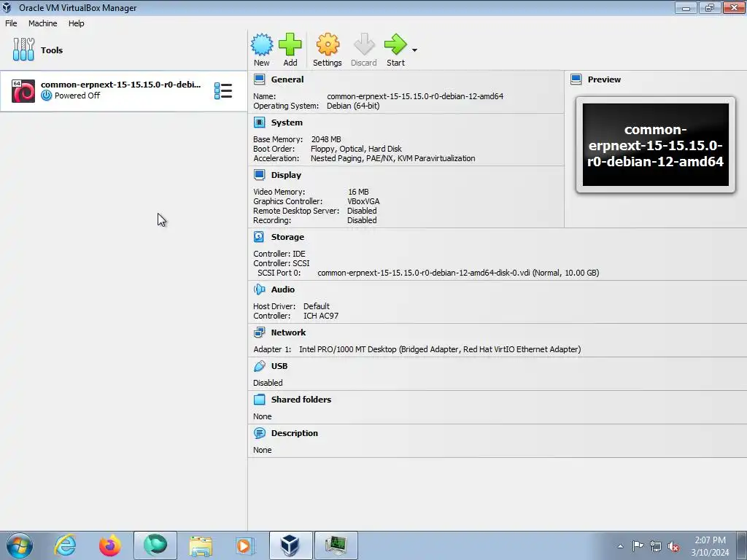The height and width of the screenshot is (560, 747).
Task: Open the media player taskbar icon
Action: click(245, 545)
